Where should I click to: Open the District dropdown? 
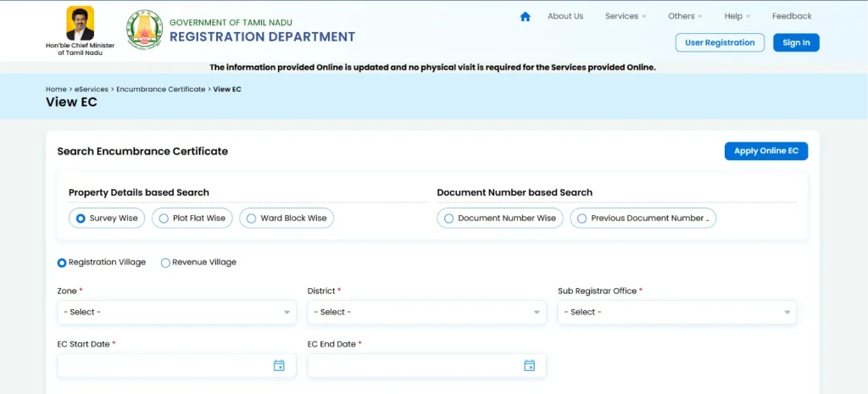(x=427, y=312)
